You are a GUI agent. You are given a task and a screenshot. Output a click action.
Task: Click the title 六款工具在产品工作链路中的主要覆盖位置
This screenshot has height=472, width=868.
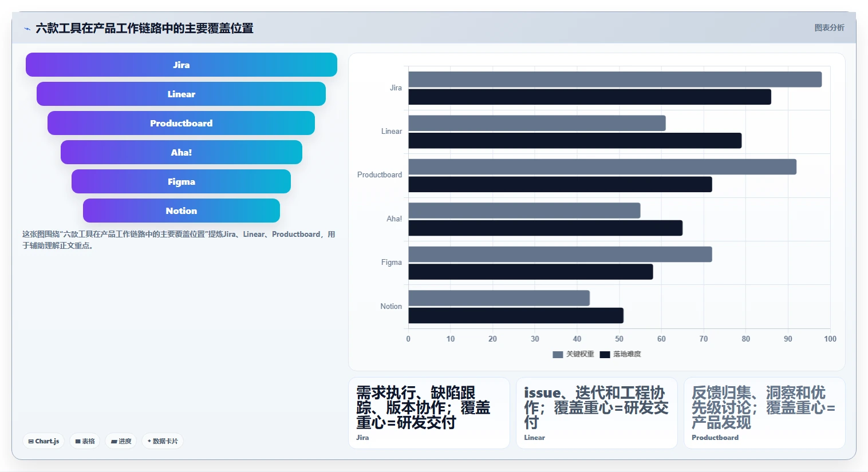[x=144, y=28]
